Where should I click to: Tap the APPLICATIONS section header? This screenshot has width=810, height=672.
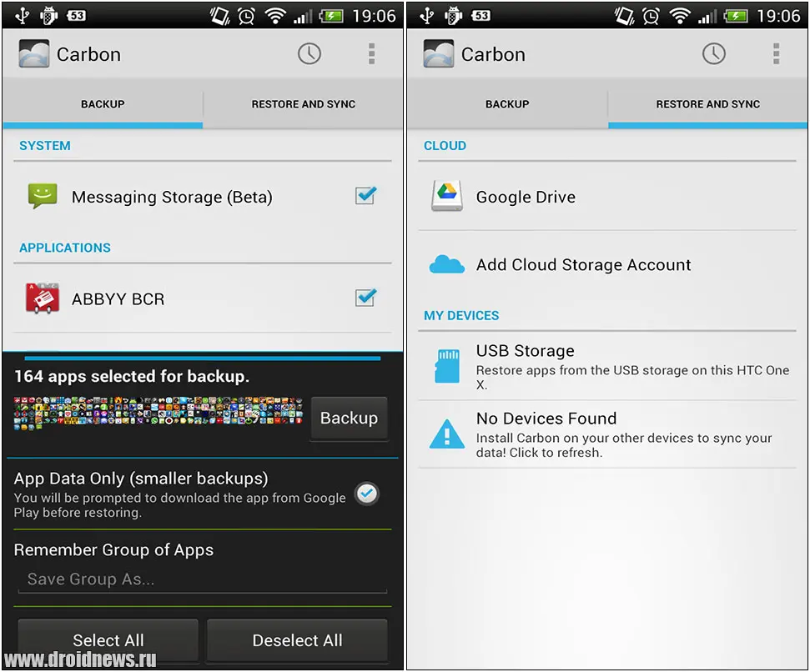[x=65, y=248]
